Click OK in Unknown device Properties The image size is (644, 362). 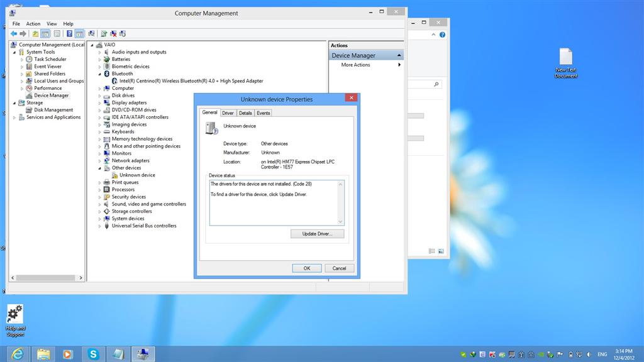click(x=307, y=268)
